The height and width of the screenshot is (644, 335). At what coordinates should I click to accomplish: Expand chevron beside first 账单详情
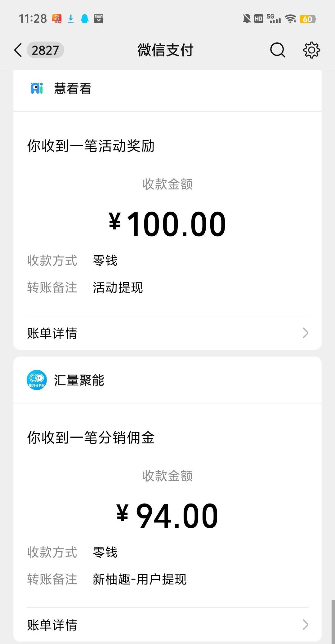[x=306, y=333]
